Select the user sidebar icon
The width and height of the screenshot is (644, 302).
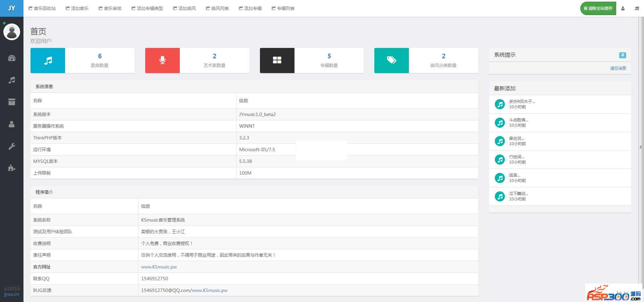pos(12,124)
